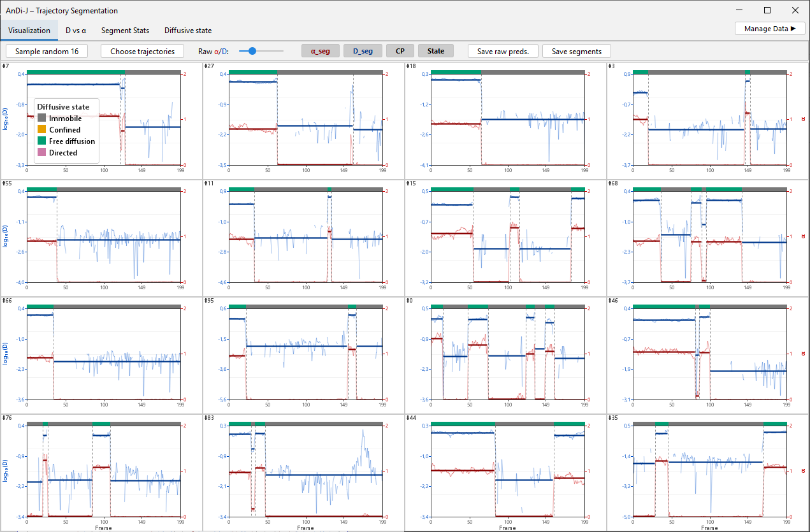Click the Immobile gray legend swatch

click(x=42, y=119)
